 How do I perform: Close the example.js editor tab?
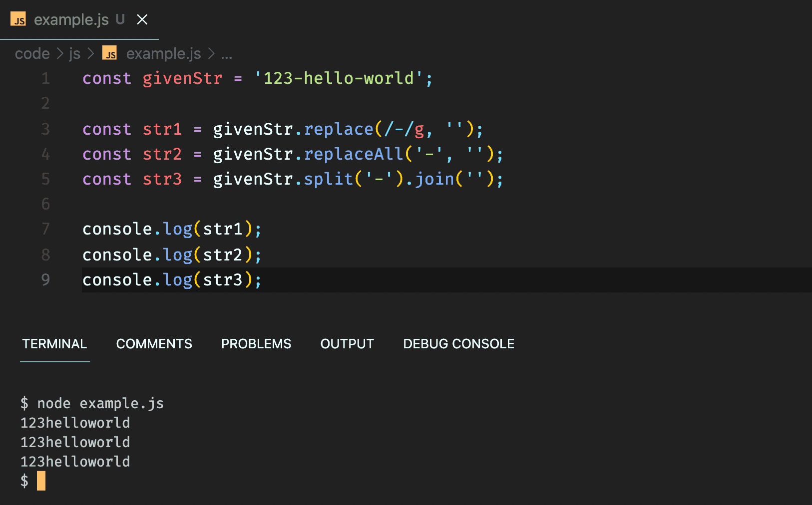142,19
